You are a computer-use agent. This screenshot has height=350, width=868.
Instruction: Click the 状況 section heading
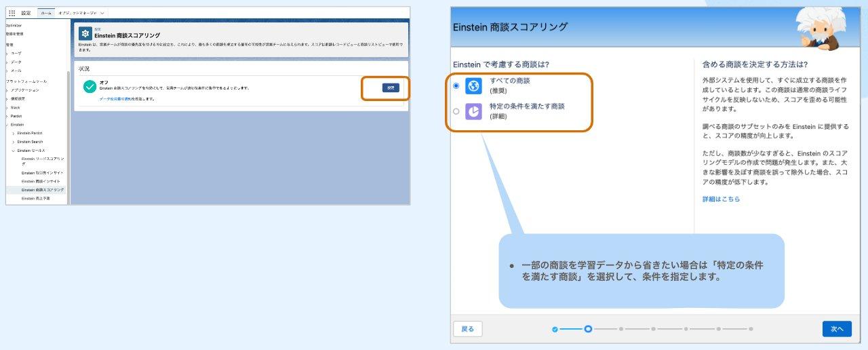pyautogui.click(x=84, y=69)
